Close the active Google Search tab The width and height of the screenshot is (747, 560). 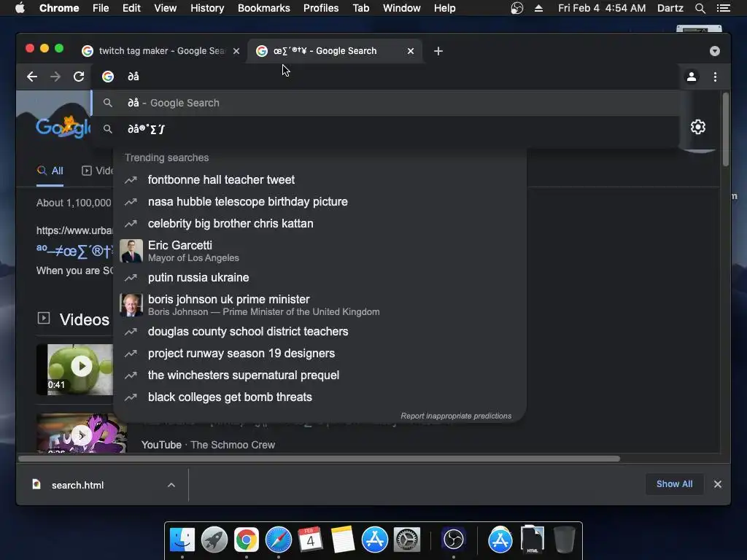tap(411, 51)
